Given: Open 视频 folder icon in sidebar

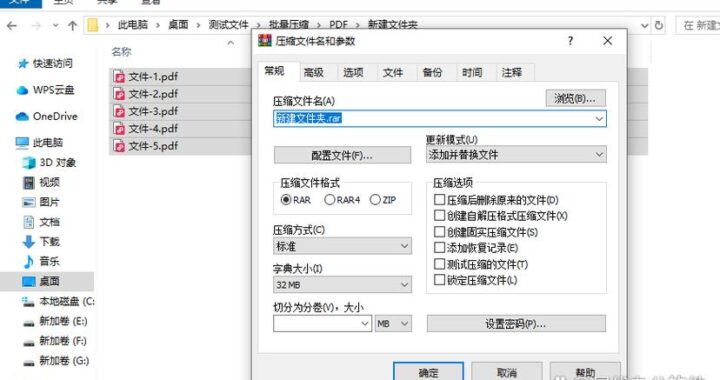Looking at the screenshot, I should [29, 183].
